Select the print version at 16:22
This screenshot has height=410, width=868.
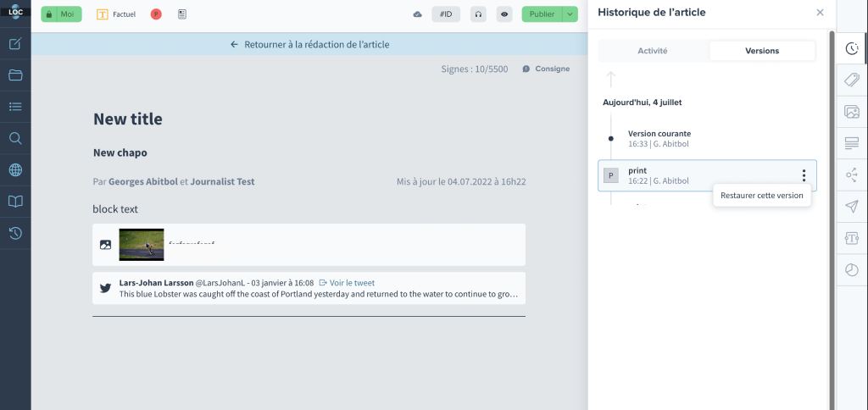pyautogui.click(x=707, y=176)
